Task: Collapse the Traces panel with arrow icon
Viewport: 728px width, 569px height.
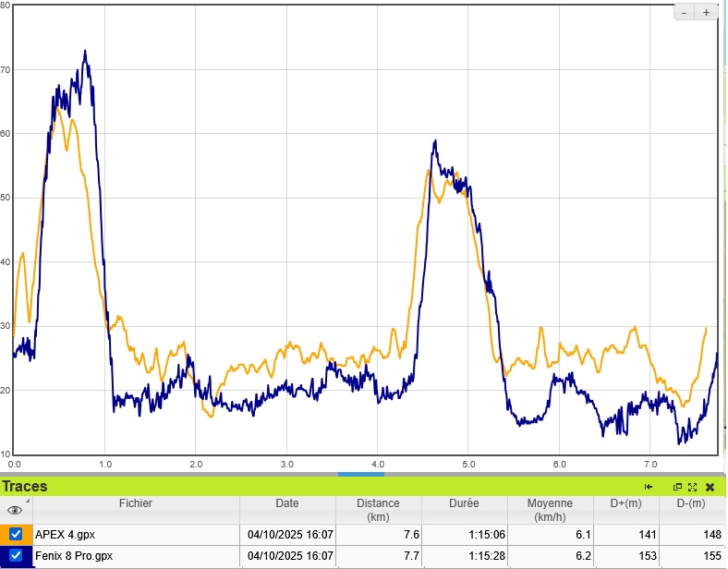Action: point(649,487)
